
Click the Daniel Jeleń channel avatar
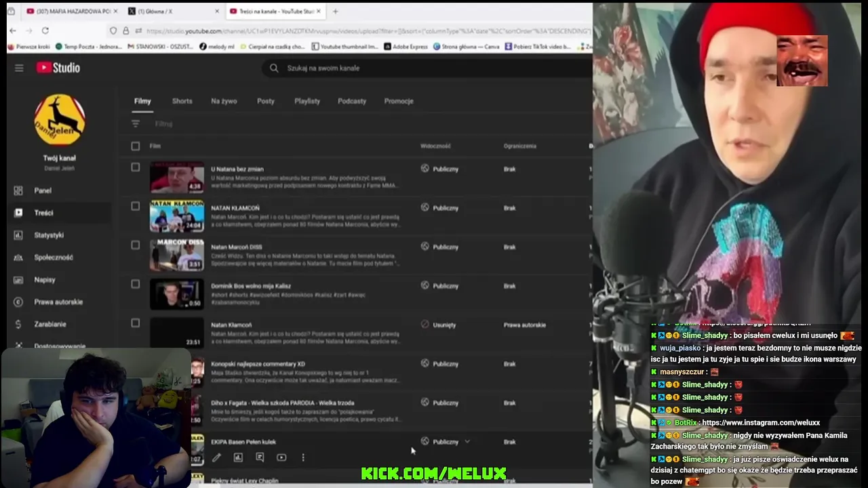click(x=60, y=120)
